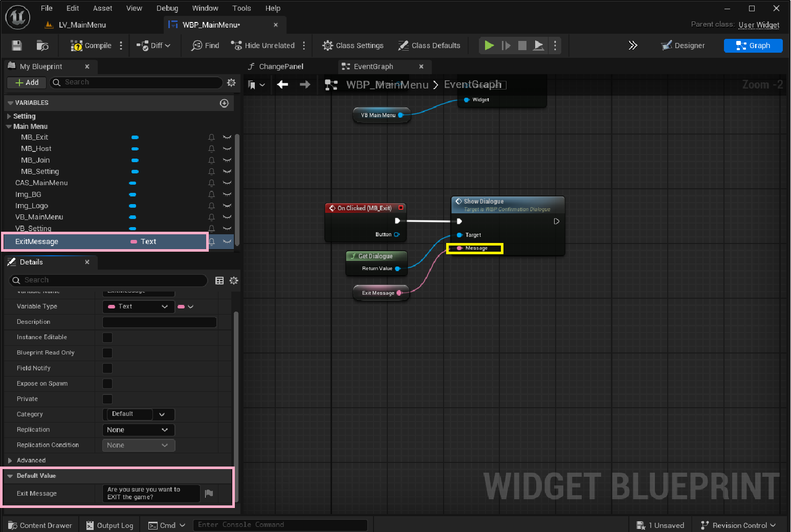Start Play in editor
This screenshot has width=791, height=532.
[x=489, y=46]
